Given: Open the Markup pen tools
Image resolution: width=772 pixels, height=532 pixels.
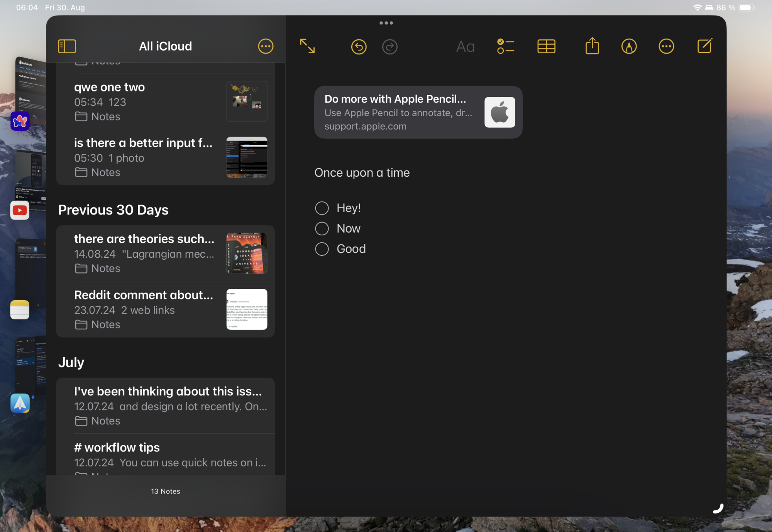Looking at the screenshot, I should tap(629, 46).
